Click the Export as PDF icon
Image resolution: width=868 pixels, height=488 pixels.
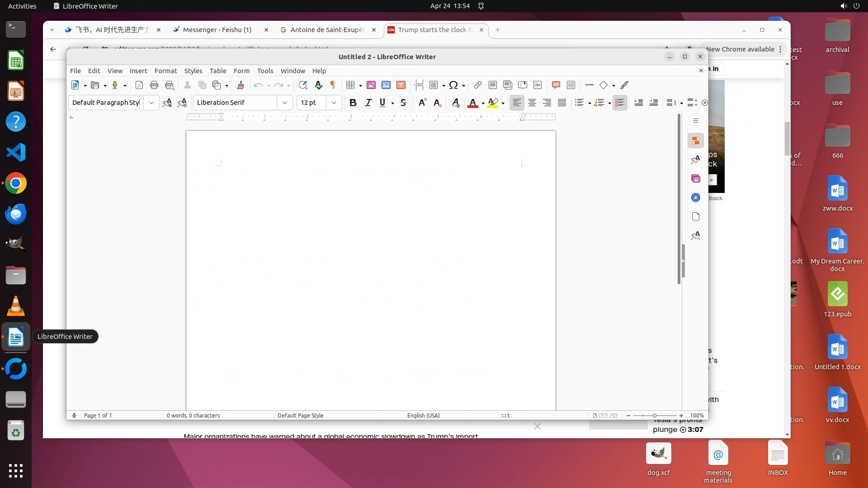[139, 85]
